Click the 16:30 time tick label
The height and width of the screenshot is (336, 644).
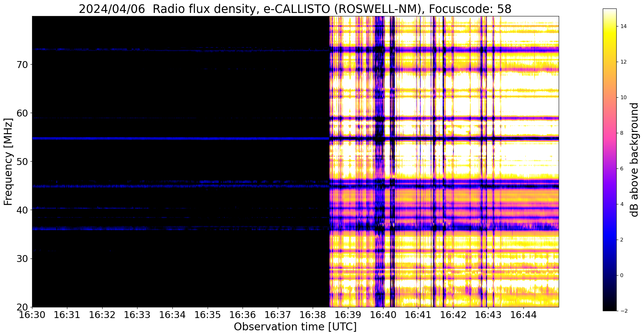[x=32, y=314]
